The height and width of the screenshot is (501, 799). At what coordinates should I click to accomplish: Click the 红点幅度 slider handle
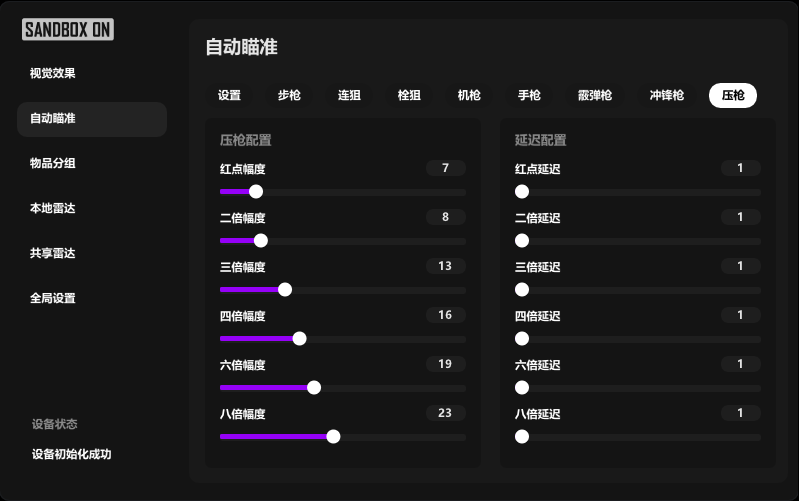(256, 192)
